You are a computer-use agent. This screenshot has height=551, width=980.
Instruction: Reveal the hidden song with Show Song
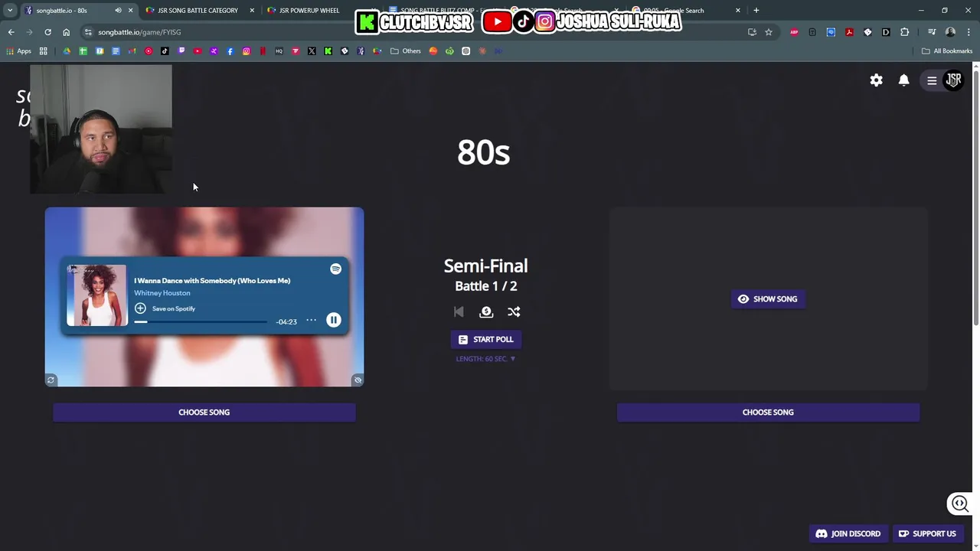pyautogui.click(x=768, y=299)
